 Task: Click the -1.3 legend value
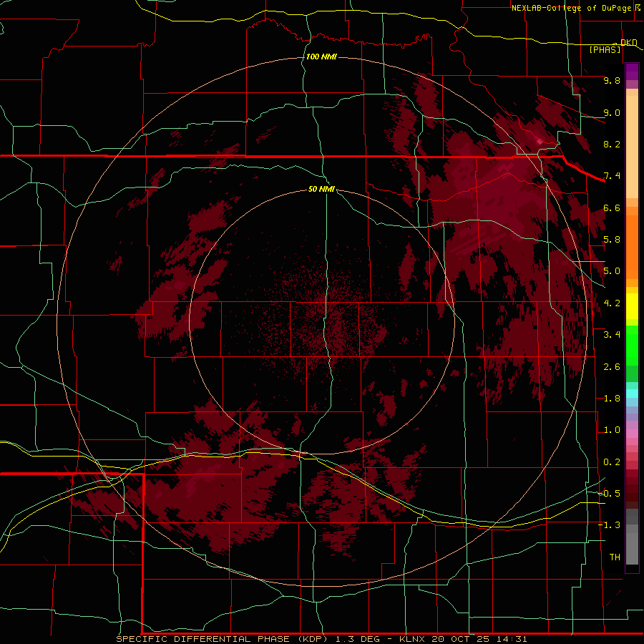click(x=609, y=525)
